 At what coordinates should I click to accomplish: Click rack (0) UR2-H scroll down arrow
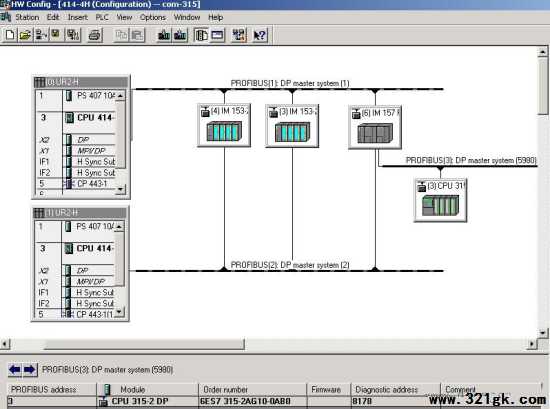[120, 189]
